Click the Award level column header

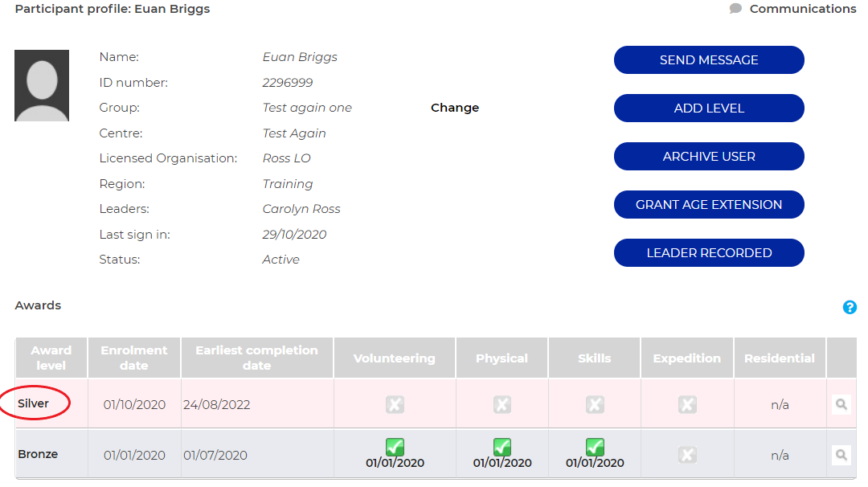(x=51, y=358)
